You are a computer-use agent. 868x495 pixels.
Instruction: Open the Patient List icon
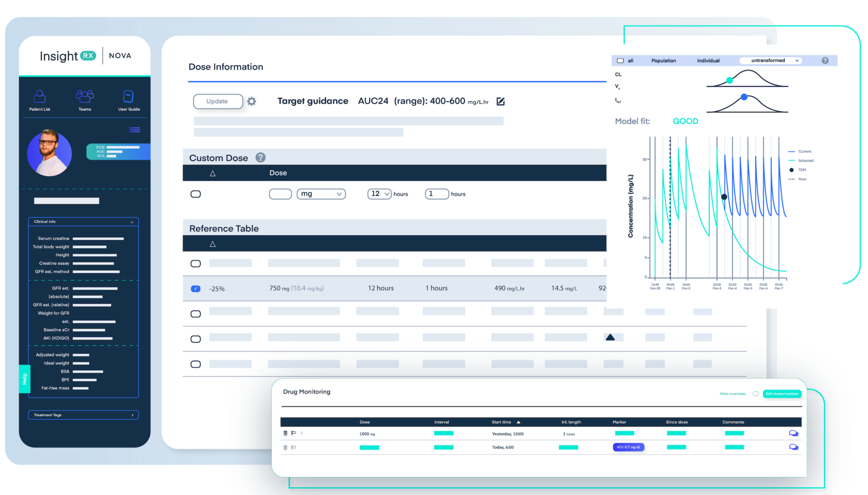point(40,96)
